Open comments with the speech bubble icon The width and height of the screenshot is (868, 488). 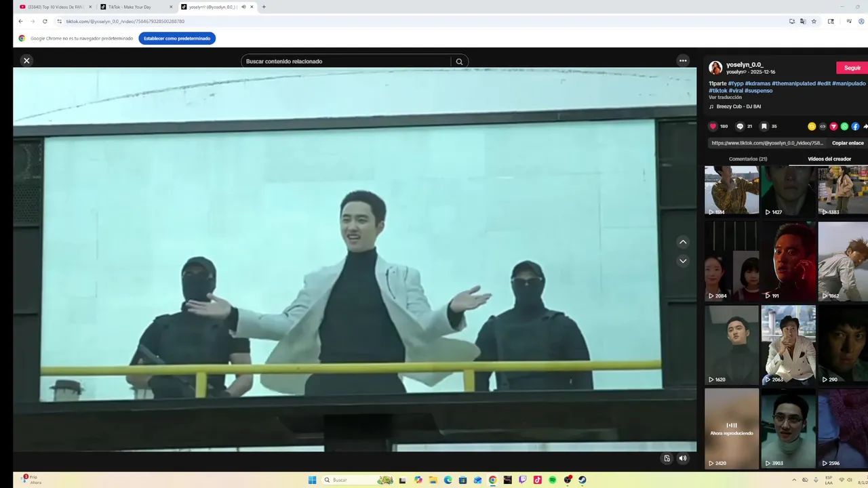coord(740,126)
